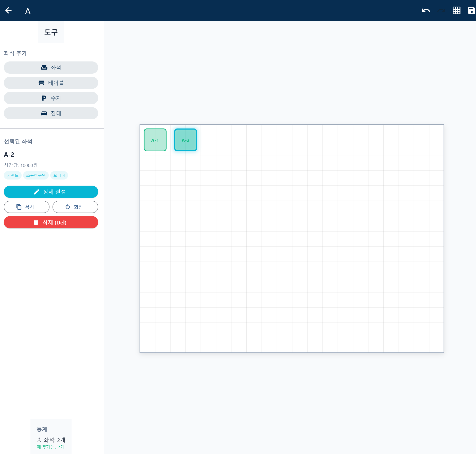Click the 콘센트 tag chip
476x454 pixels.
coord(13,175)
